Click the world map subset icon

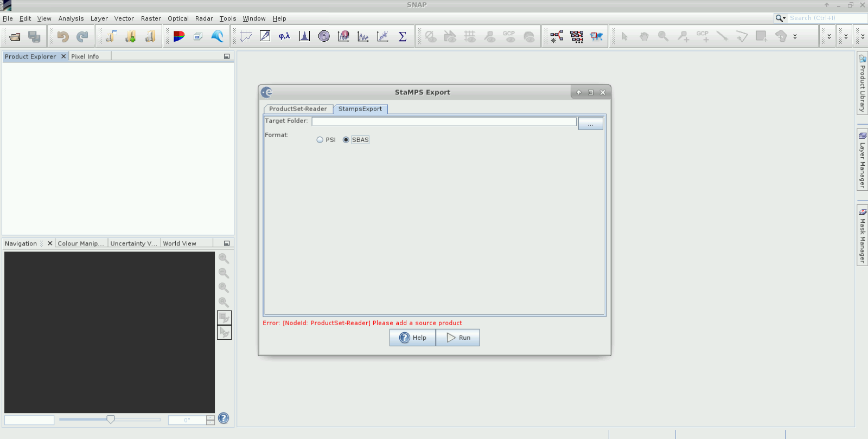point(597,36)
